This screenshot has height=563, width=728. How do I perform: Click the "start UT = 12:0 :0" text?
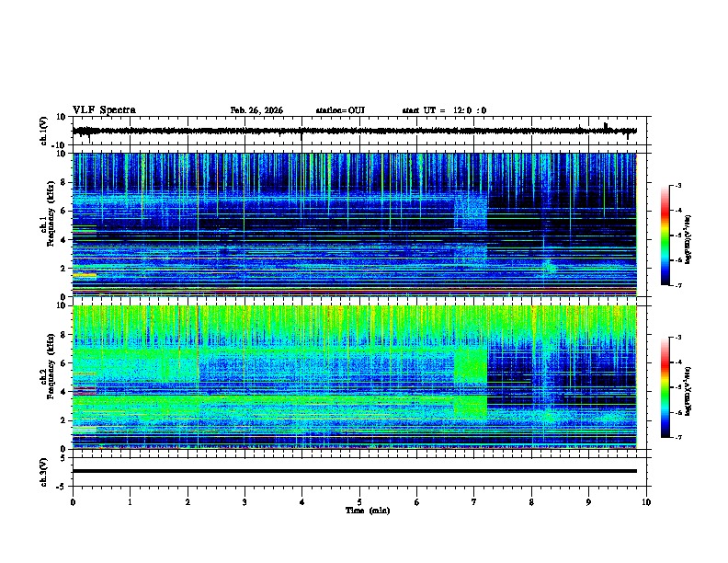(x=444, y=110)
